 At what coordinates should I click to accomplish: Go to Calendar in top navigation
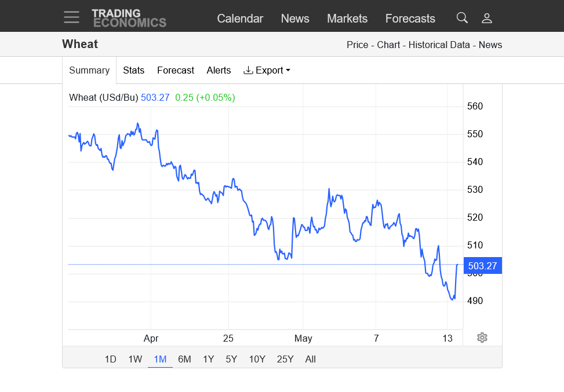tap(240, 19)
